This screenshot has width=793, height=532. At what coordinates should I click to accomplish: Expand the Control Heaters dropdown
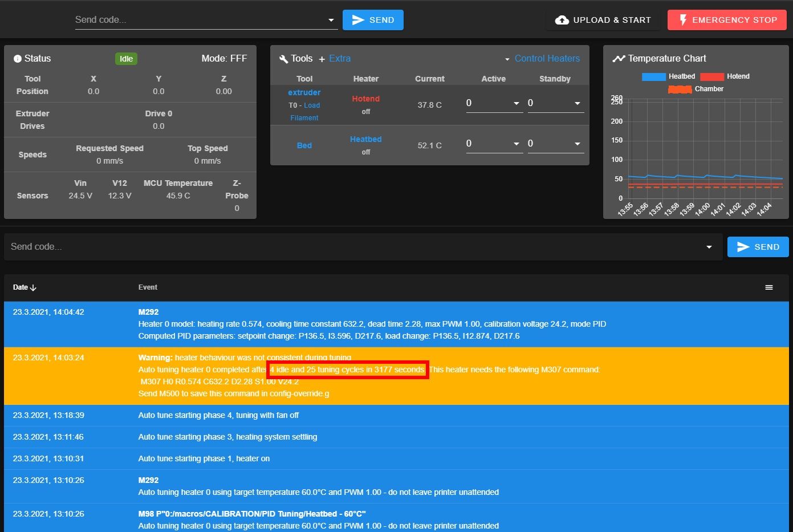[x=507, y=59]
